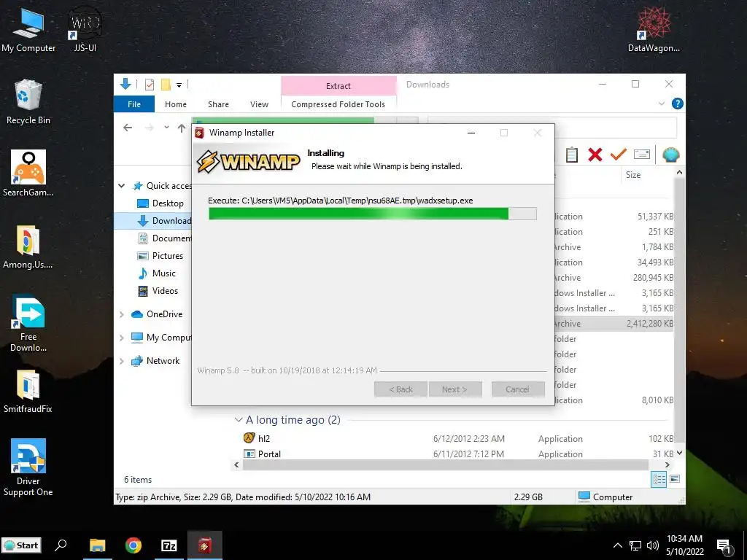Launch Driver Support One shortcut
The height and width of the screenshot is (560, 747).
click(28, 467)
